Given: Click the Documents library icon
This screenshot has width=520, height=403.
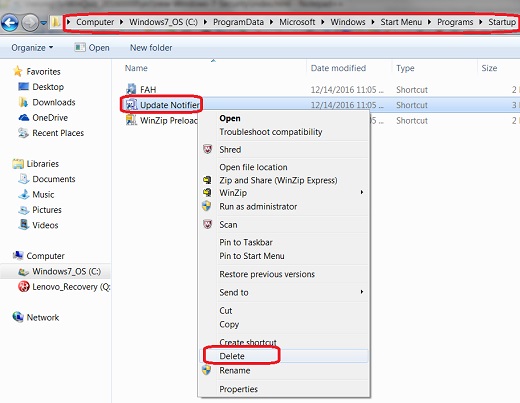Looking at the screenshot, I should (x=24, y=179).
